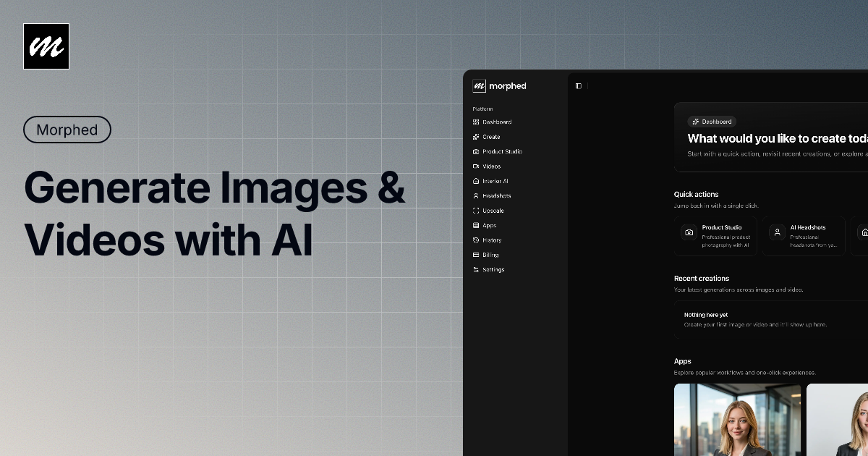Select the Dashboard grid icon

[x=477, y=122]
